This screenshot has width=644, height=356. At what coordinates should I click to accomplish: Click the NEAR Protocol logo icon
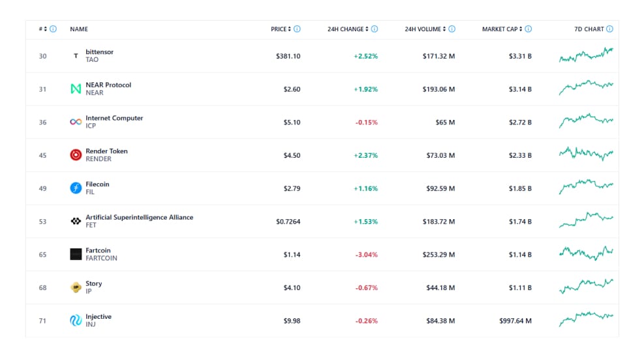tap(76, 89)
